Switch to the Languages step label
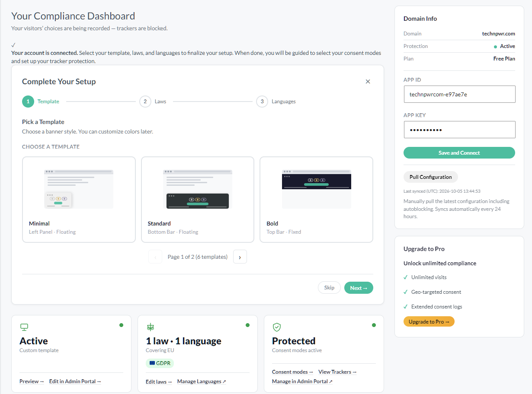The height and width of the screenshot is (394, 532). [284, 102]
